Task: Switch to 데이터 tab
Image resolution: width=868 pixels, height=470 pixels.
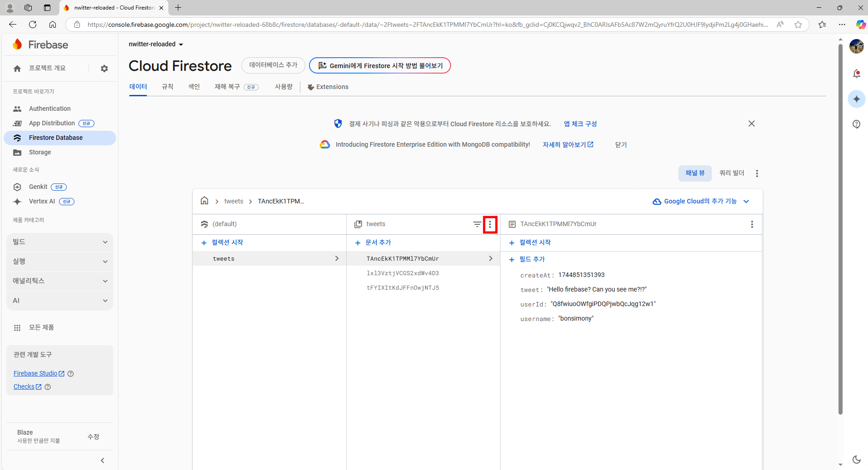Action: tap(138, 87)
